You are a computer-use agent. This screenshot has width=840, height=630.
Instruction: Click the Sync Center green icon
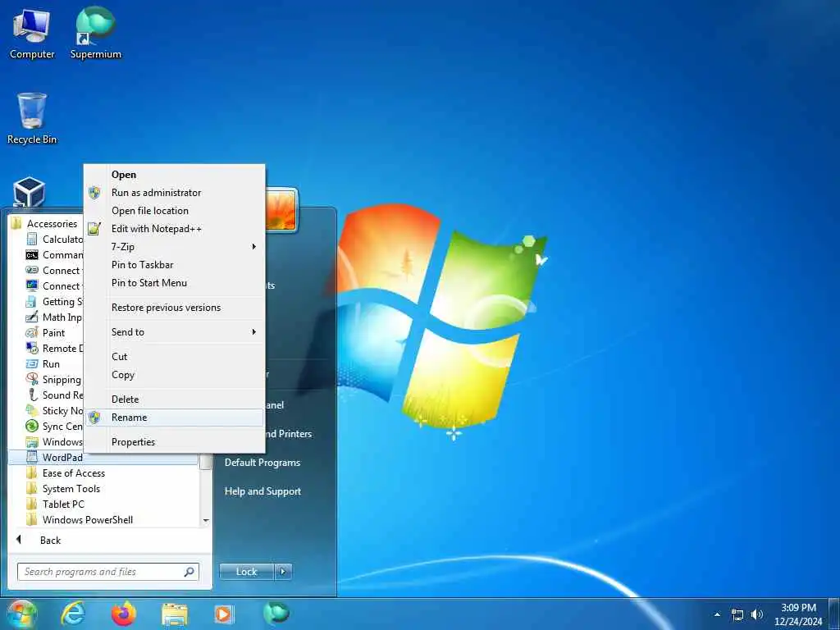pos(32,426)
